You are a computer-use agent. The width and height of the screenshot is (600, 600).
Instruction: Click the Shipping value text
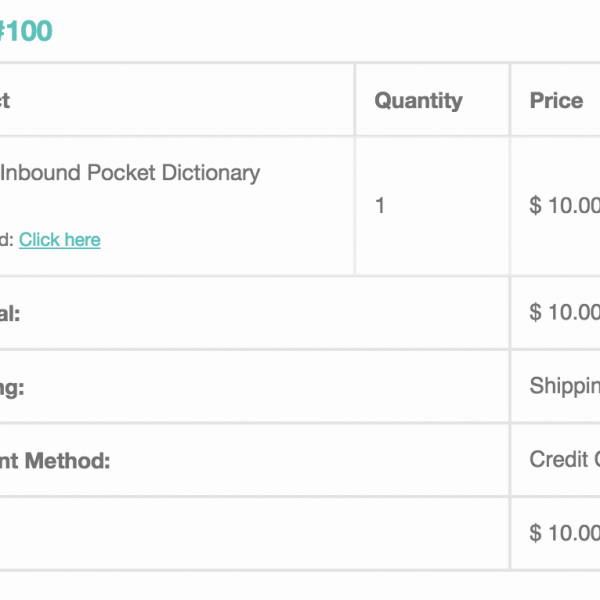(x=565, y=387)
